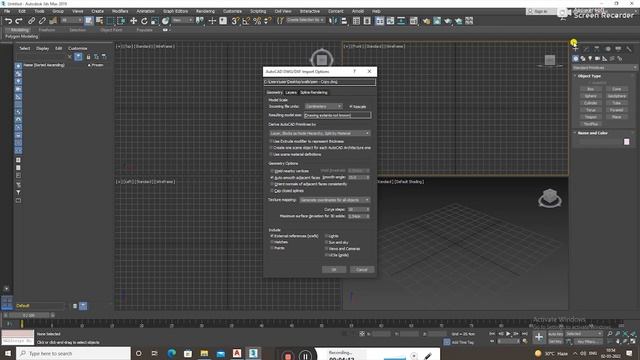Click the Undo arrow in main toolbar

coord(8,21)
